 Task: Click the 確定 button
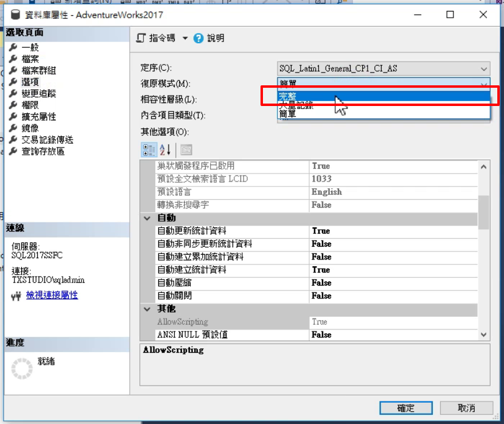[x=406, y=408]
